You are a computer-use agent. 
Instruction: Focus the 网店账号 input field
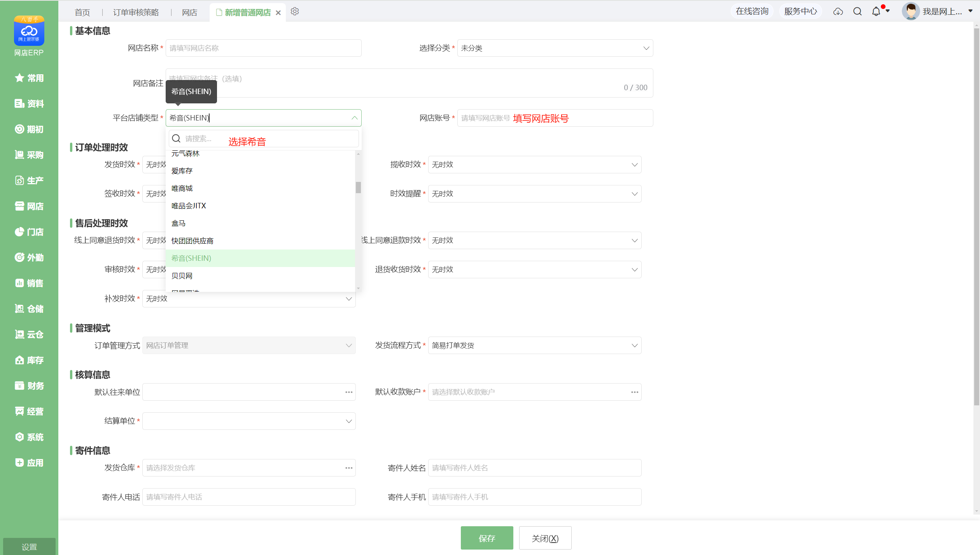pyautogui.click(x=555, y=118)
